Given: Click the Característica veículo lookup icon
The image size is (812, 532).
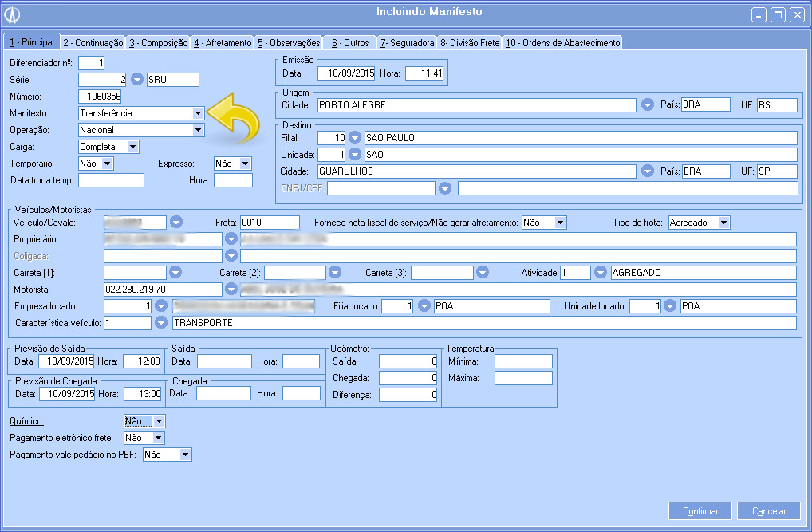Looking at the screenshot, I should 161,323.
